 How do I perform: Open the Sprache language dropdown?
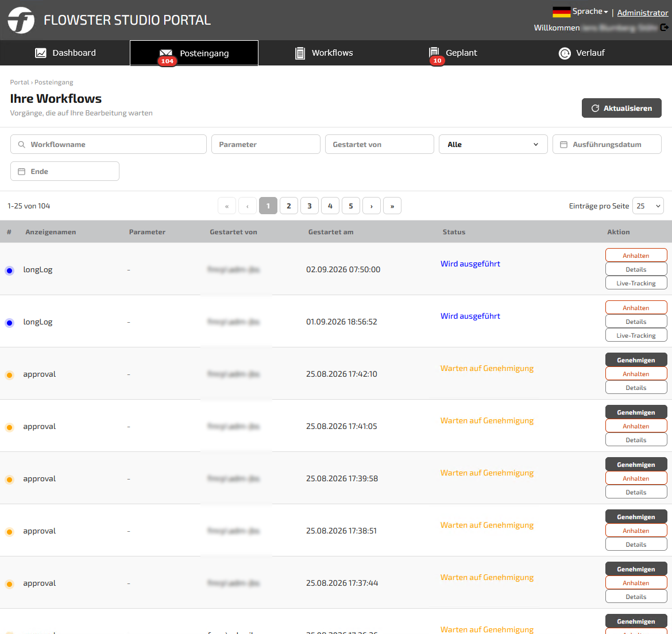point(590,11)
